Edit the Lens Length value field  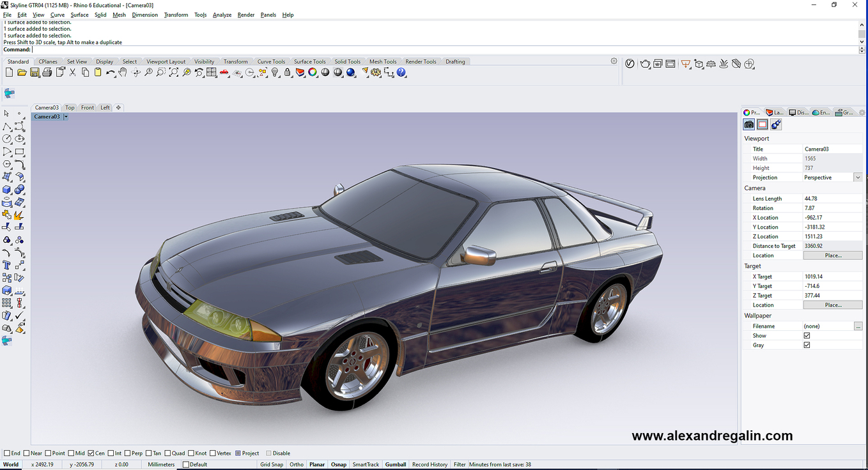coord(833,199)
